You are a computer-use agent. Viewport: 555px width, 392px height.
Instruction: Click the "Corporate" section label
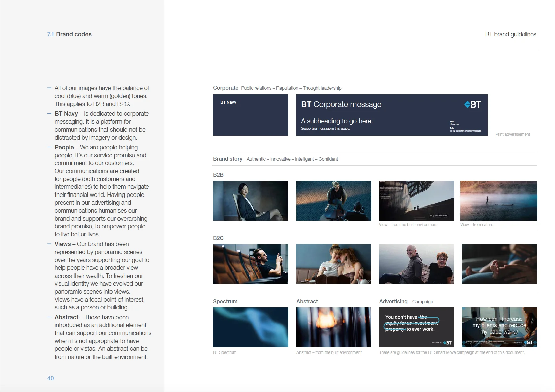point(226,88)
